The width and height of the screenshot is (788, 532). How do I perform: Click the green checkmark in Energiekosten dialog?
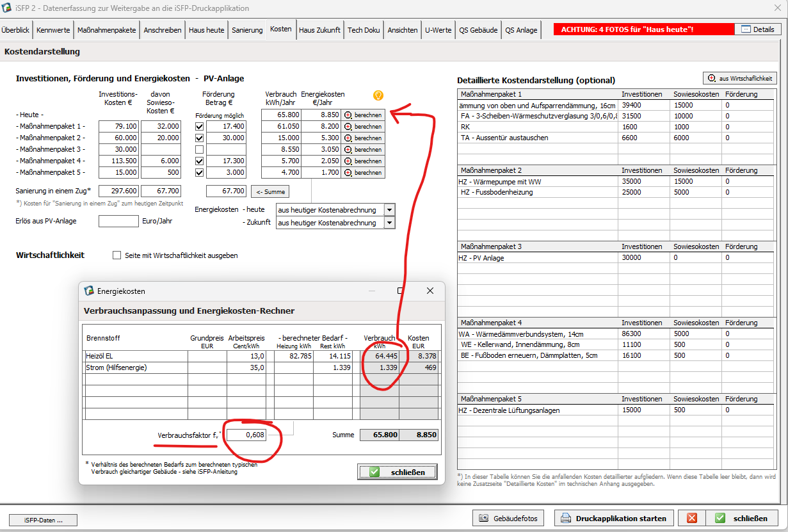coord(374,472)
